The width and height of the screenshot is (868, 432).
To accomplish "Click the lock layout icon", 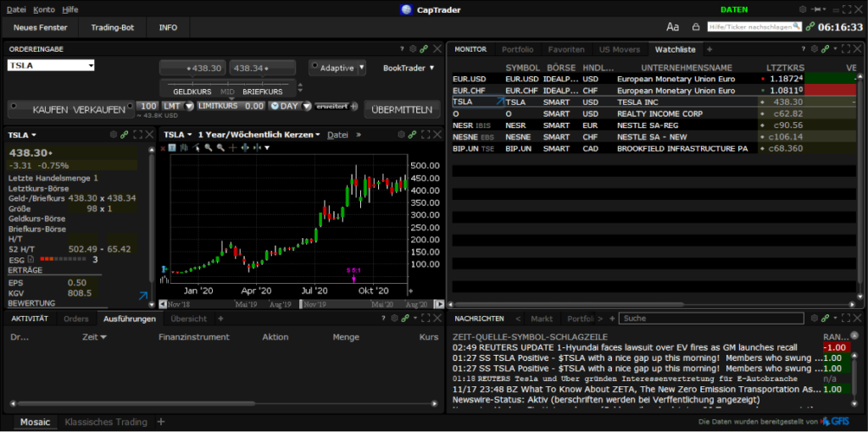I will (x=696, y=27).
